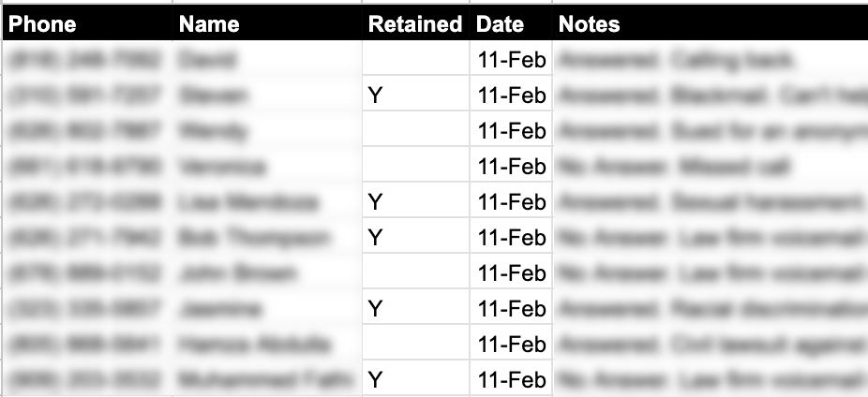Select the Date cell in the first row

pos(511,58)
